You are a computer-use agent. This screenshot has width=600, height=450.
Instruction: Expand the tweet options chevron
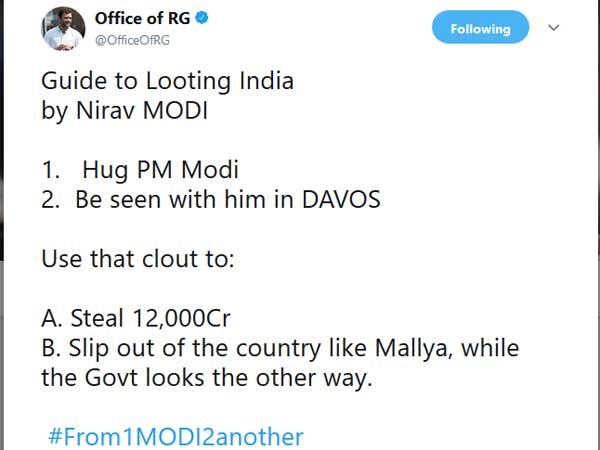(x=555, y=29)
